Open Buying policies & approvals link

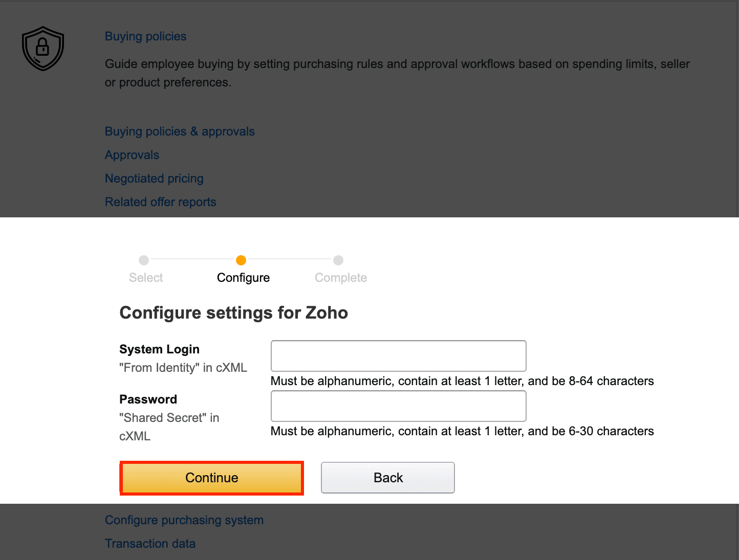point(180,131)
